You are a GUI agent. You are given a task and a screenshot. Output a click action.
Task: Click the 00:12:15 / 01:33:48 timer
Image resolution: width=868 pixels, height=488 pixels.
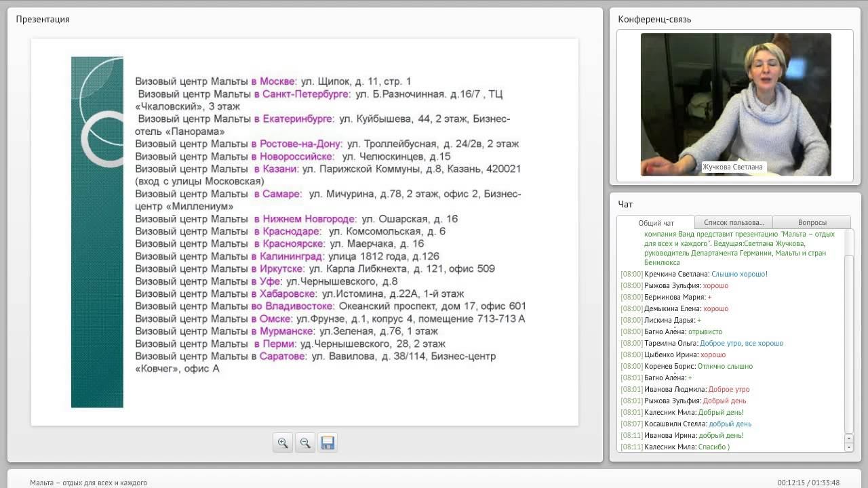click(x=808, y=483)
